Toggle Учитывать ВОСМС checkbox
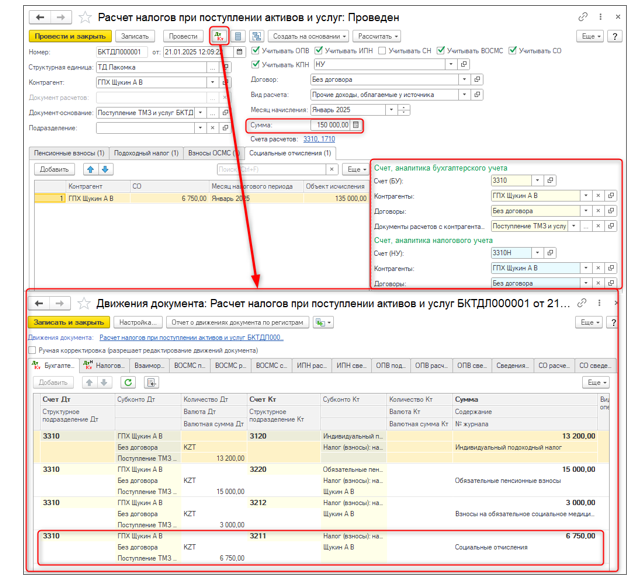Viewport: 643px width, 583px height. (x=441, y=50)
